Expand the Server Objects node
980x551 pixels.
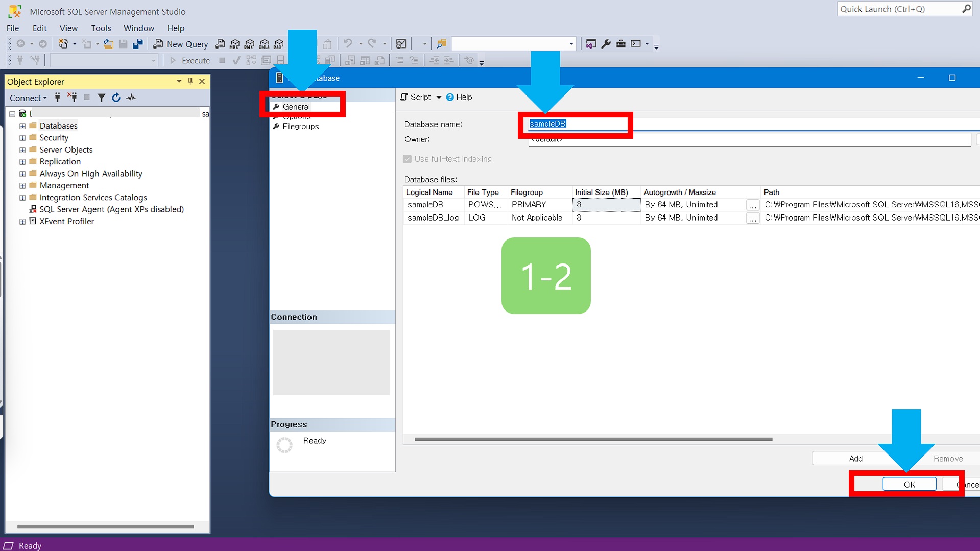[x=22, y=150]
